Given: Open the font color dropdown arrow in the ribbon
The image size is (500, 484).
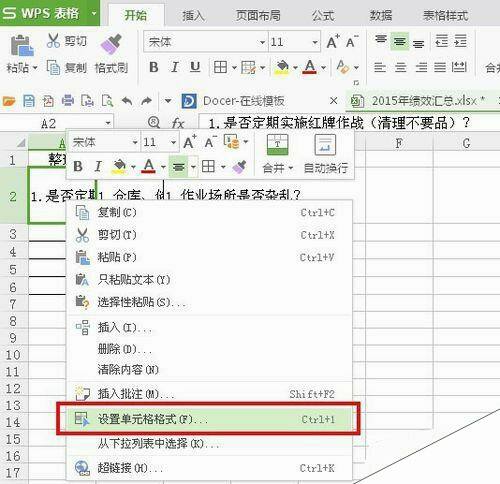Looking at the screenshot, I should (x=323, y=68).
